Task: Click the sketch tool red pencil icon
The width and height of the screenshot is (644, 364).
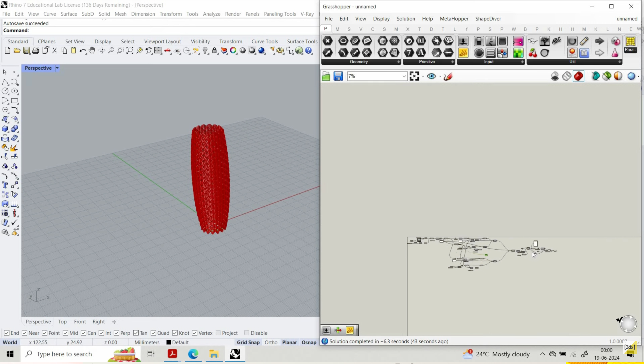Action: [x=448, y=76]
